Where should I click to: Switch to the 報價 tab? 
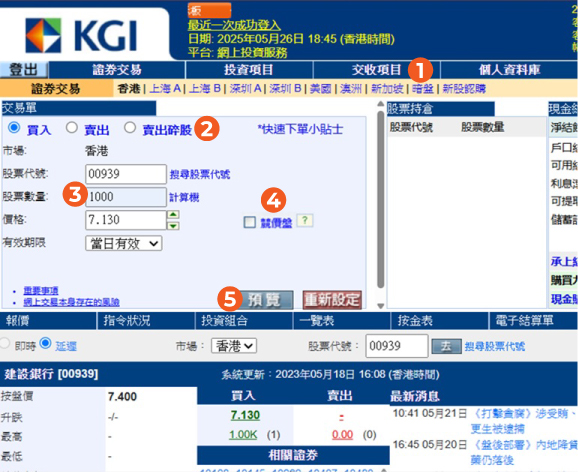pos(48,321)
